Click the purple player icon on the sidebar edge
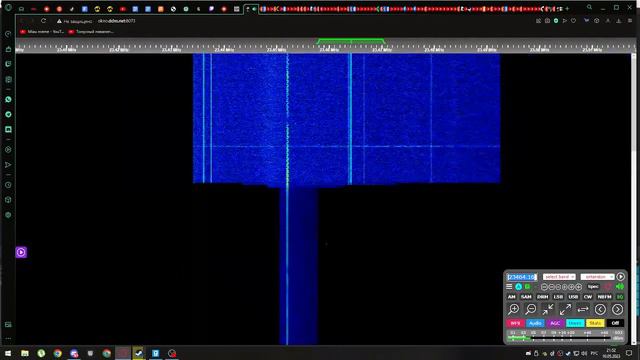Image resolution: width=640 pixels, height=360 pixels. click(21, 252)
